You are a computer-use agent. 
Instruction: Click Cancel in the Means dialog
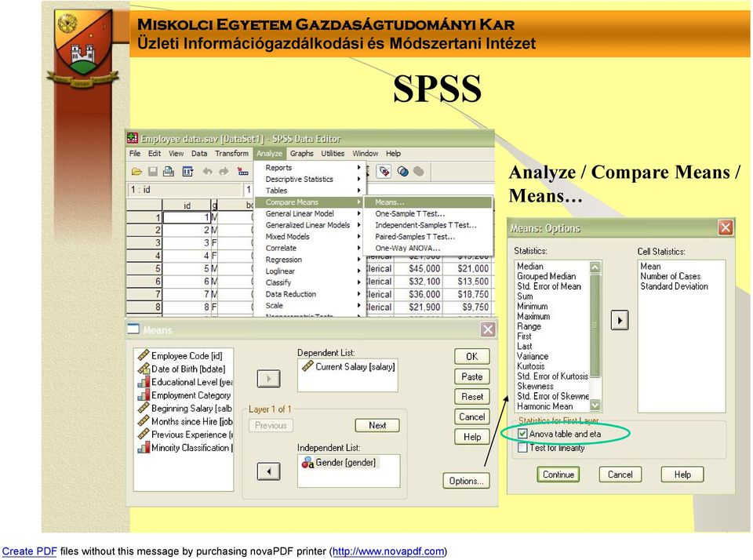[x=472, y=417]
